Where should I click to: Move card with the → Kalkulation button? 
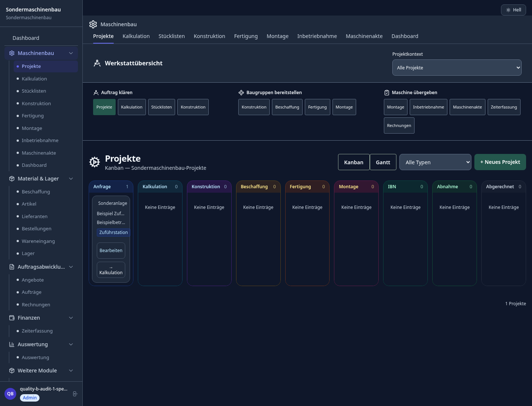(x=111, y=270)
